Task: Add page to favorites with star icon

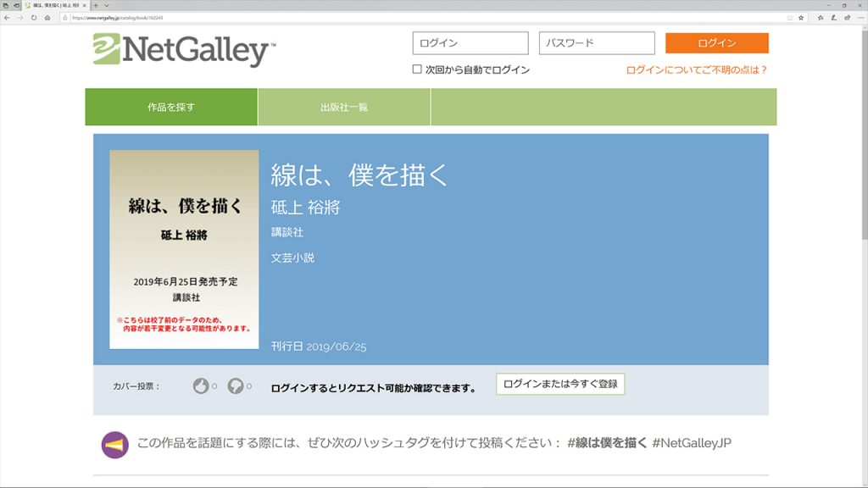Action: 801,18
